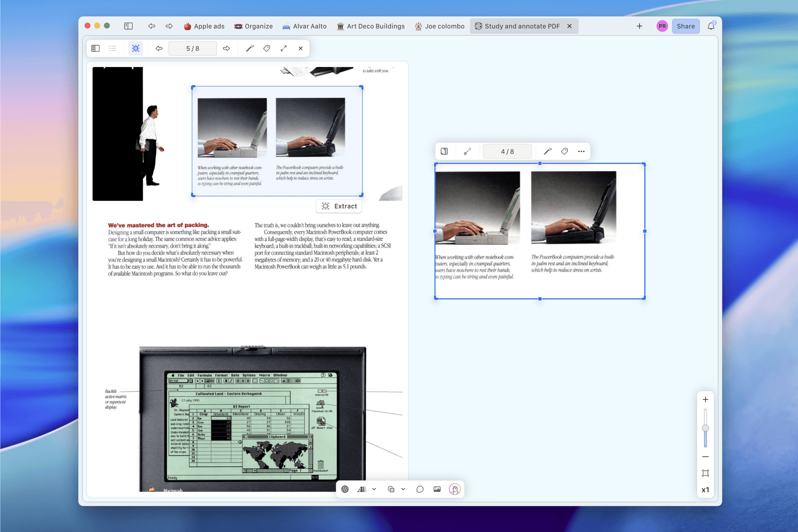Viewport: 798px width, 532px height.
Task: Click the zoom slider handle
Action: click(705, 428)
